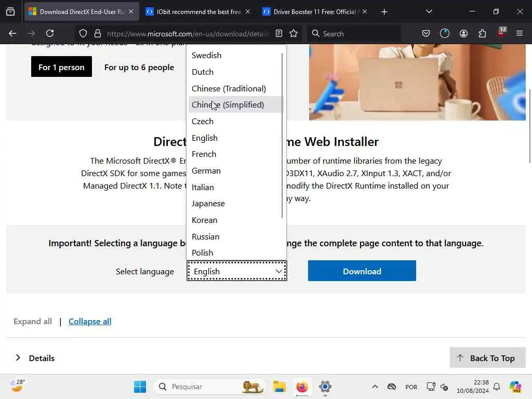
Task: Open the list all tabs chevron
Action: click(x=429, y=12)
